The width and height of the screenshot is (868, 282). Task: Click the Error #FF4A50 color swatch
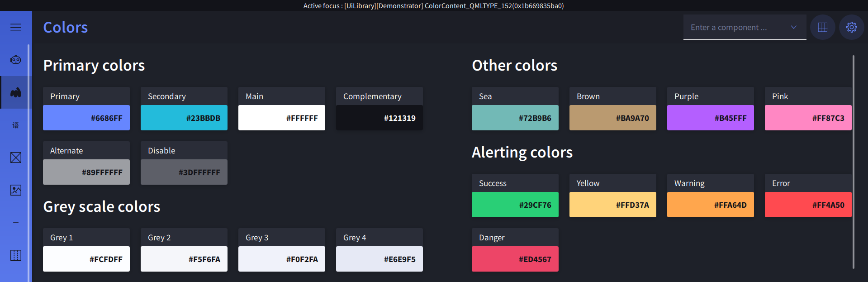point(808,205)
